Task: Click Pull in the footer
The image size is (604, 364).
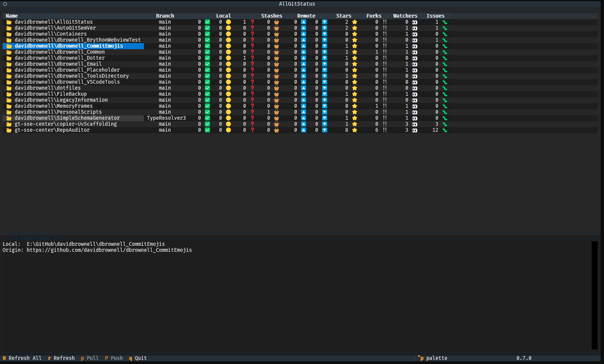Action: pos(90,358)
